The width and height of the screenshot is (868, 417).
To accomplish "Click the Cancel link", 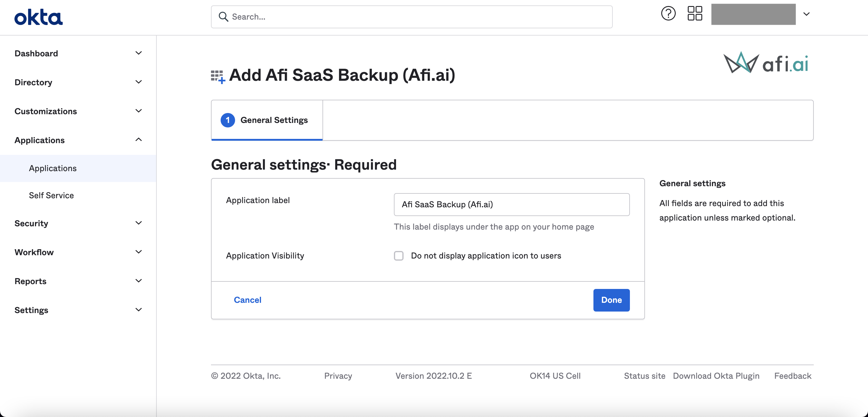I will [247, 300].
